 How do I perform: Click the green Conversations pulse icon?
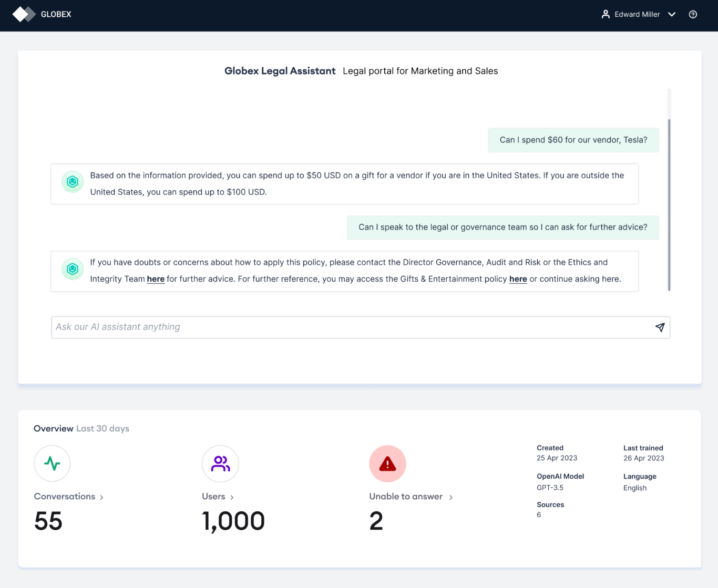pos(52,463)
